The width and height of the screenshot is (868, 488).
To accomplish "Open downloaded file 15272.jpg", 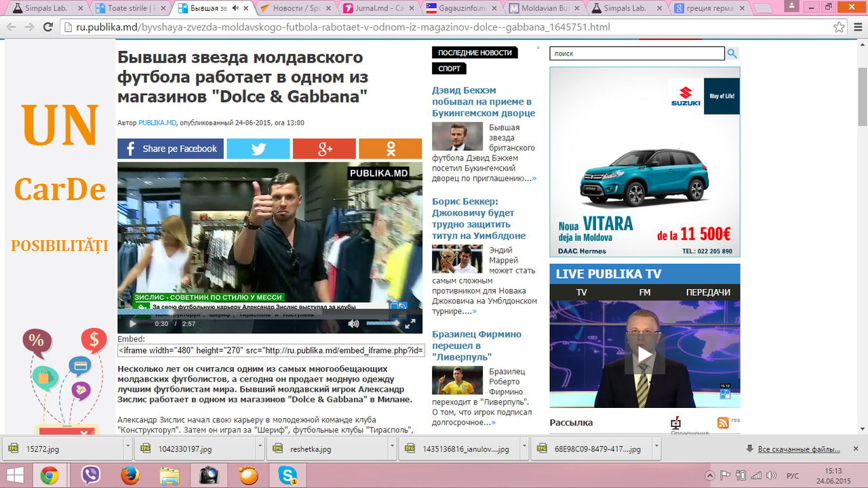I will point(61,449).
